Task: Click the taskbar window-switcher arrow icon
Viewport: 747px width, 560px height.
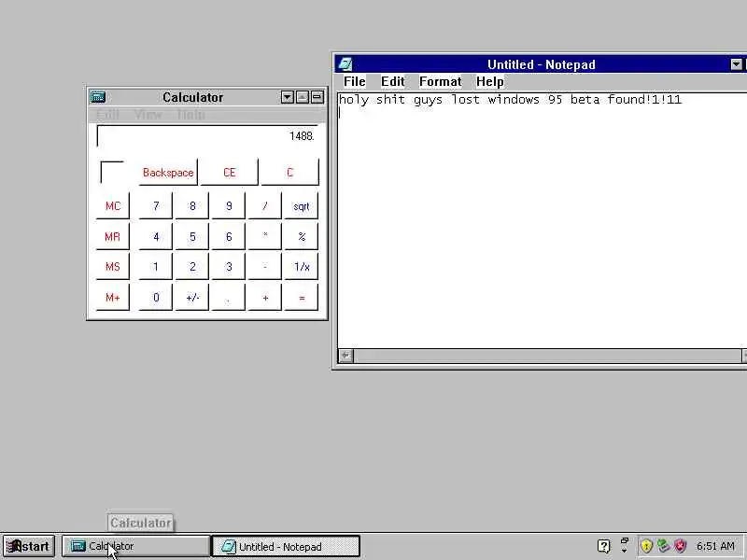Action: click(625, 545)
